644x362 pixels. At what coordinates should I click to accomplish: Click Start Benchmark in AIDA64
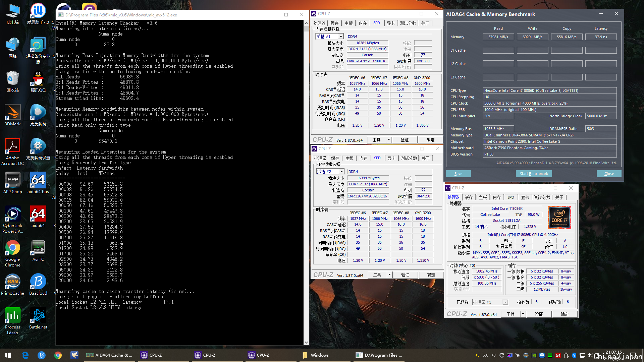coord(534,174)
